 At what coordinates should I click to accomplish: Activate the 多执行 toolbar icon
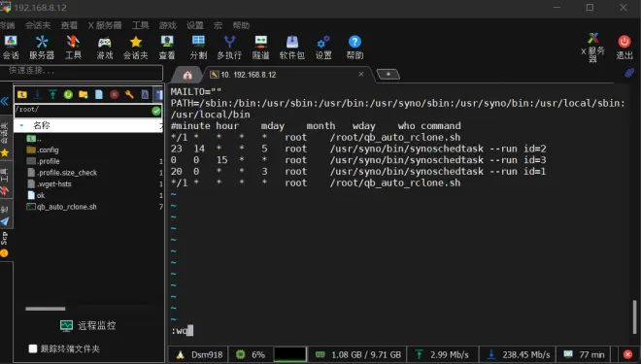click(229, 48)
